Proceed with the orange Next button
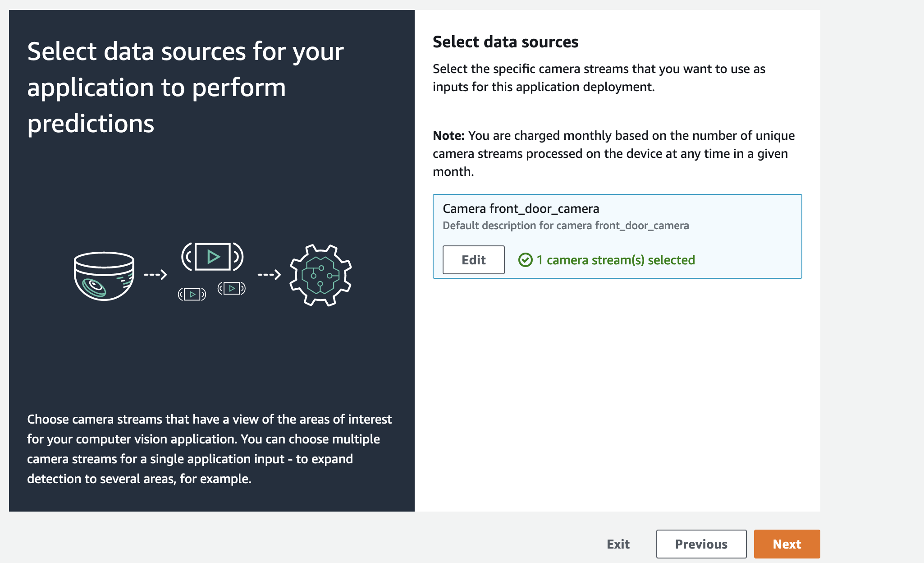Screen dimensions: 924x563 click(787, 544)
